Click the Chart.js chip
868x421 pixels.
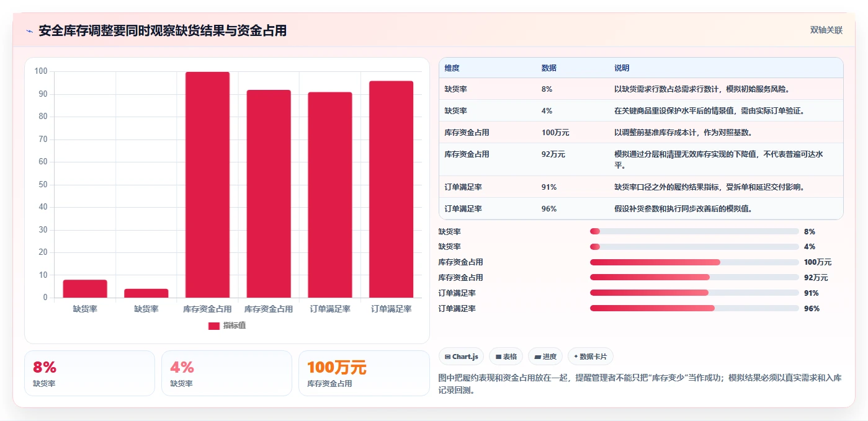coord(462,357)
